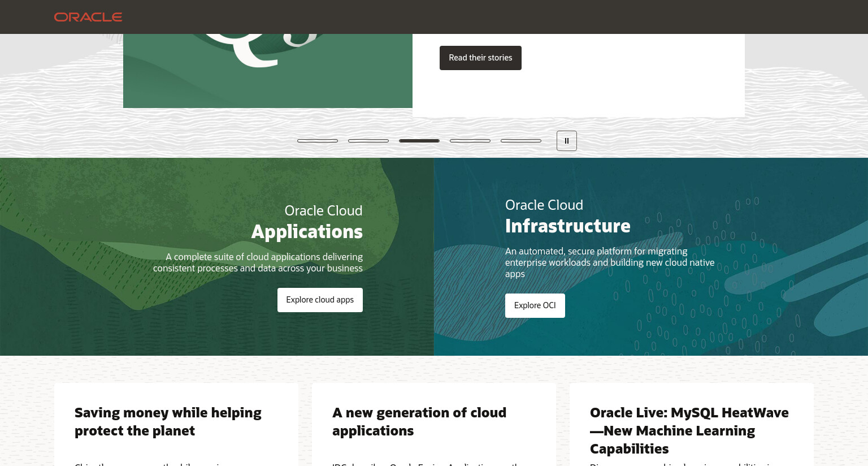Go to second carousel slide indicator
The width and height of the screenshot is (868, 466).
pos(368,141)
